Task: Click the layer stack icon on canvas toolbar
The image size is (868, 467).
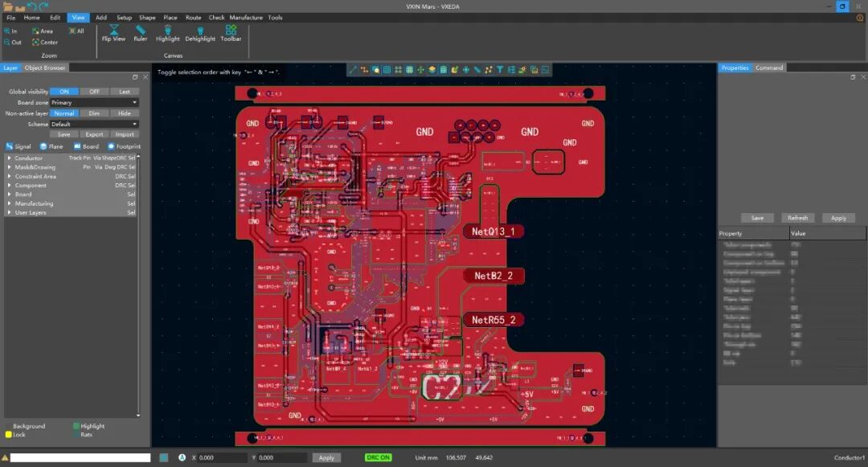Action: 432,70
